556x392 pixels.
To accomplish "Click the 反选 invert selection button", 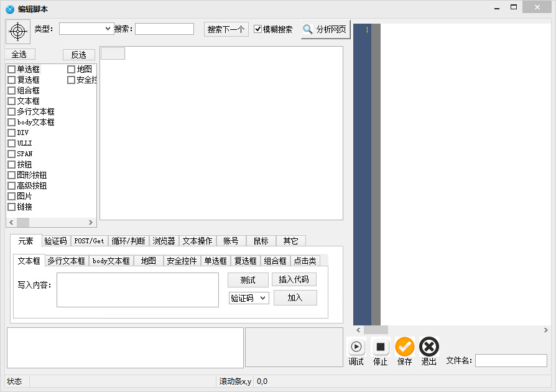I will click(78, 54).
